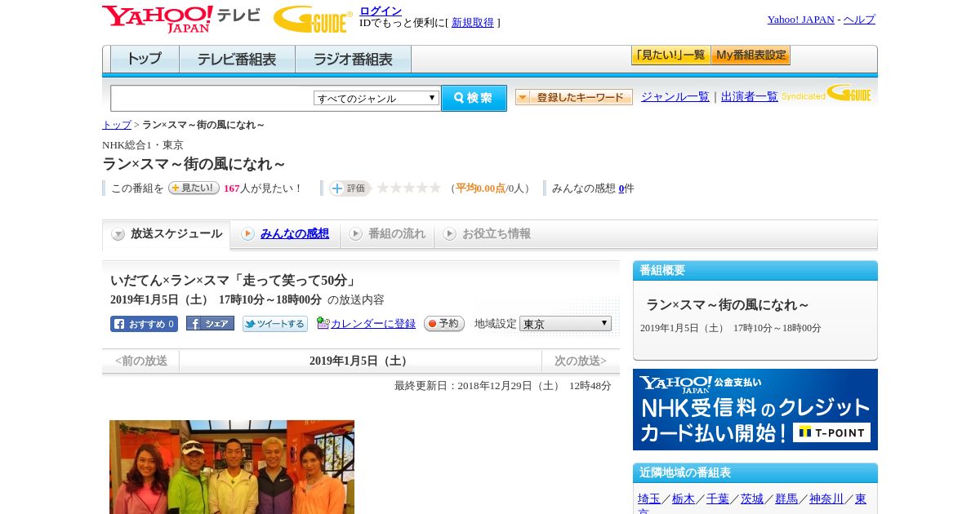980x514 pixels.
Task: Select the みんなの感想 tab
Action: [x=285, y=234]
